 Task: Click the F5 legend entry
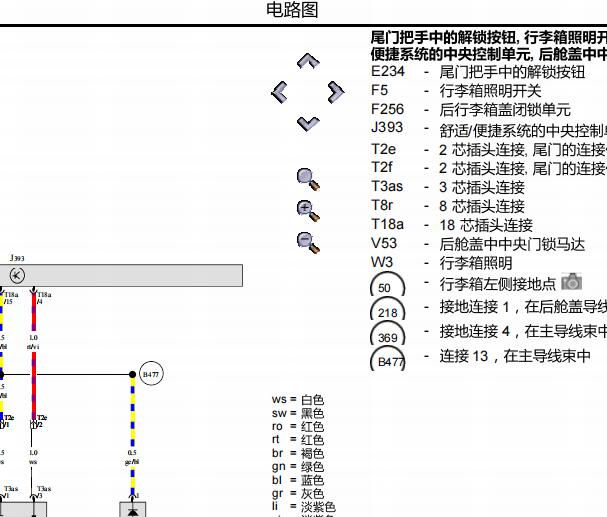456,91
